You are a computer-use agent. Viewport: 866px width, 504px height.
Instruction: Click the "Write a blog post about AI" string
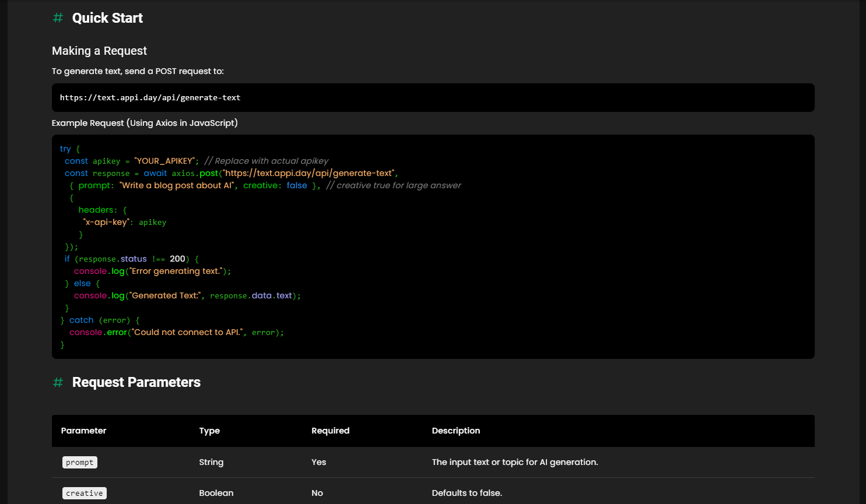(177, 185)
